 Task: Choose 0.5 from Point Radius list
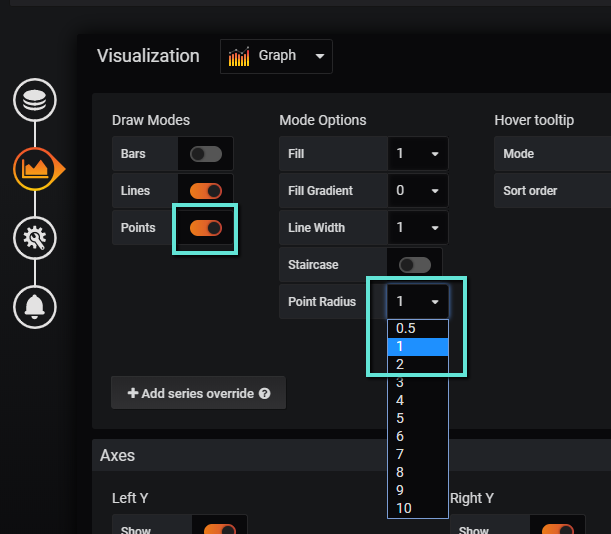point(417,328)
